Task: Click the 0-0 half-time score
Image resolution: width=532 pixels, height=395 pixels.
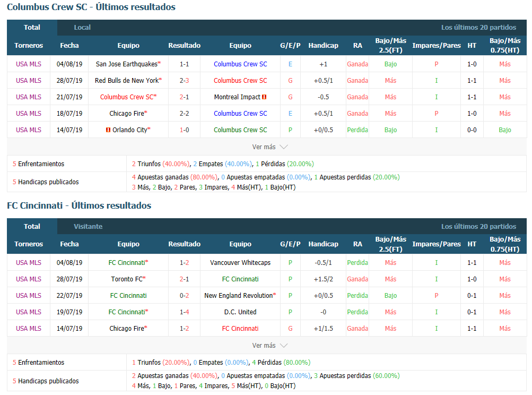Action: pyautogui.click(x=472, y=130)
